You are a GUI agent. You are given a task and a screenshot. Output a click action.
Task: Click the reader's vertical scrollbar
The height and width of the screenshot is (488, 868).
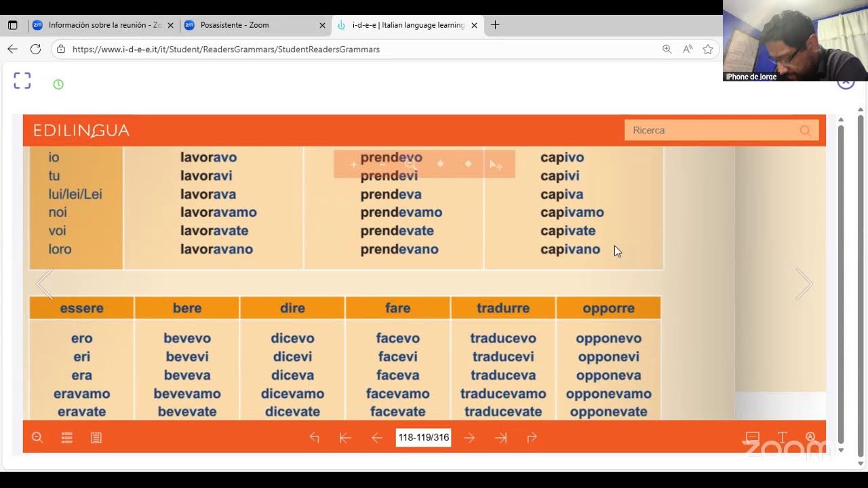[x=841, y=283]
